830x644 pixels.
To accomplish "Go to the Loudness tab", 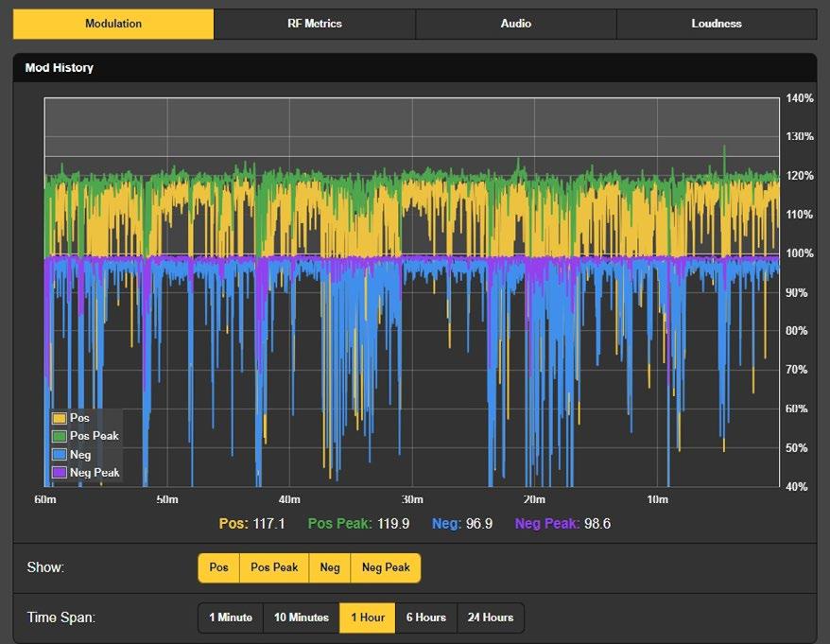I will (716, 24).
